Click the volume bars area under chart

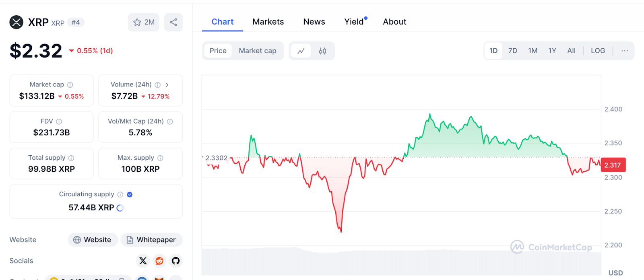[401, 261]
